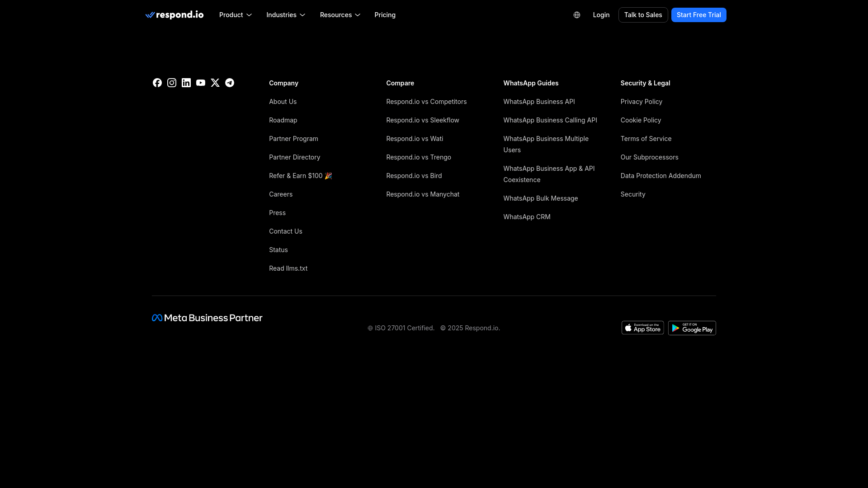Open the Pricing page
Screen dimensions: 868x488
(x=385, y=15)
